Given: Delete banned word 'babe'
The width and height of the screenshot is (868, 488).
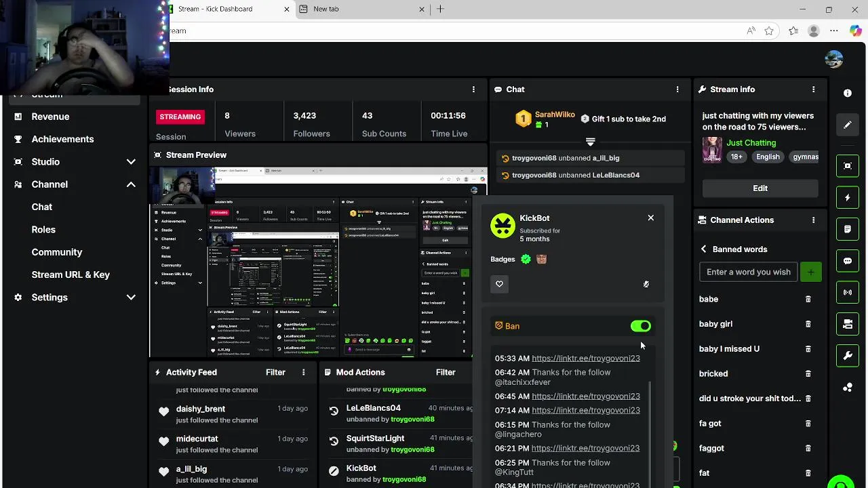Looking at the screenshot, I should 808,299.
